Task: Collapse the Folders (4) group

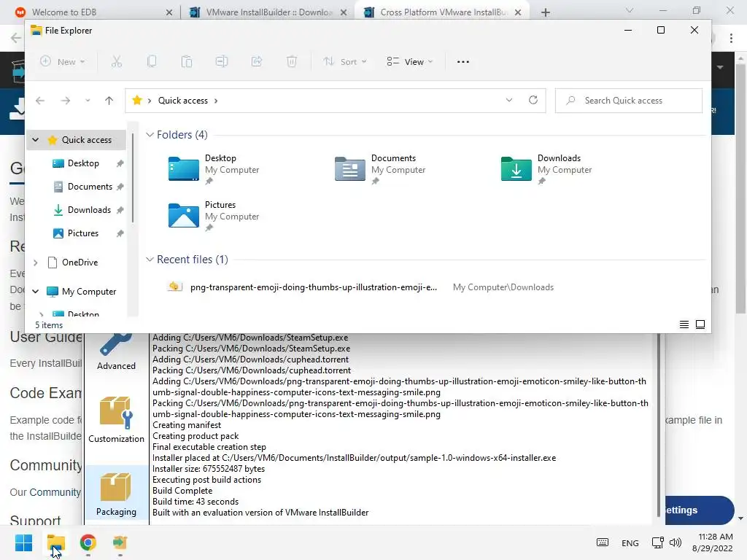Action: pyautogui.click(x=150, y=135)
